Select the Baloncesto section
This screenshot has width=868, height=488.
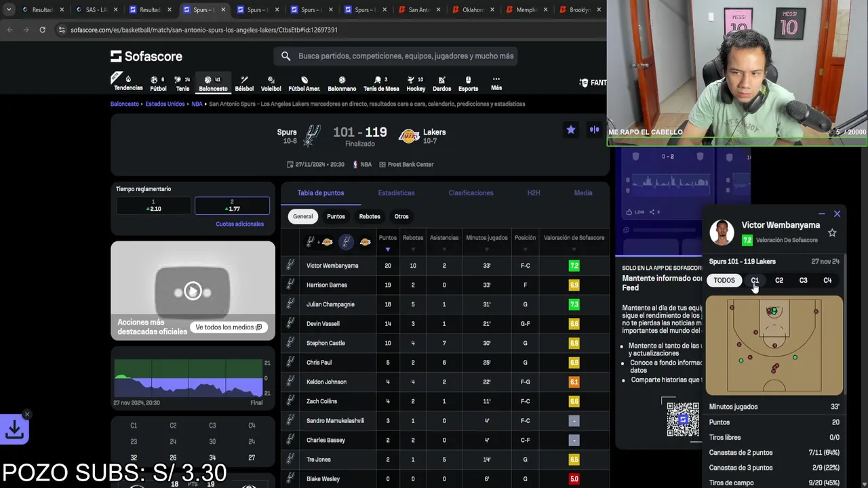(x=213, y=83)
